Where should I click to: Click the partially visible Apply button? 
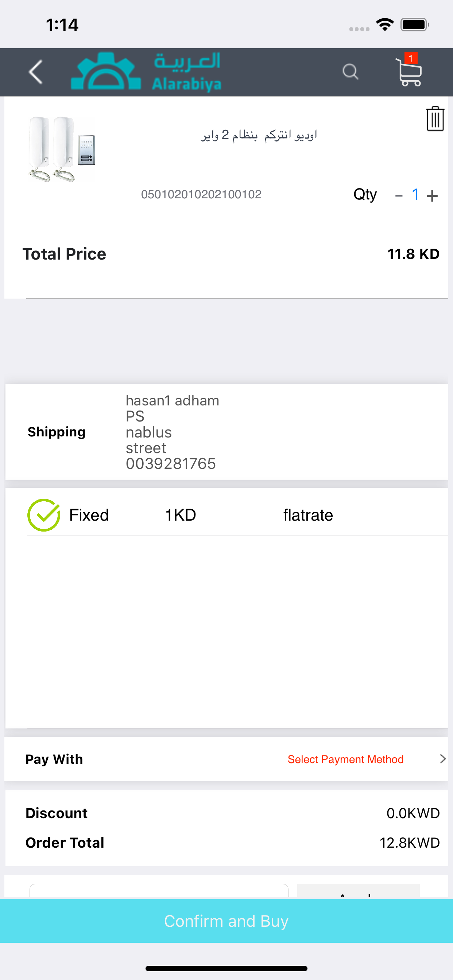pos(358,891)
